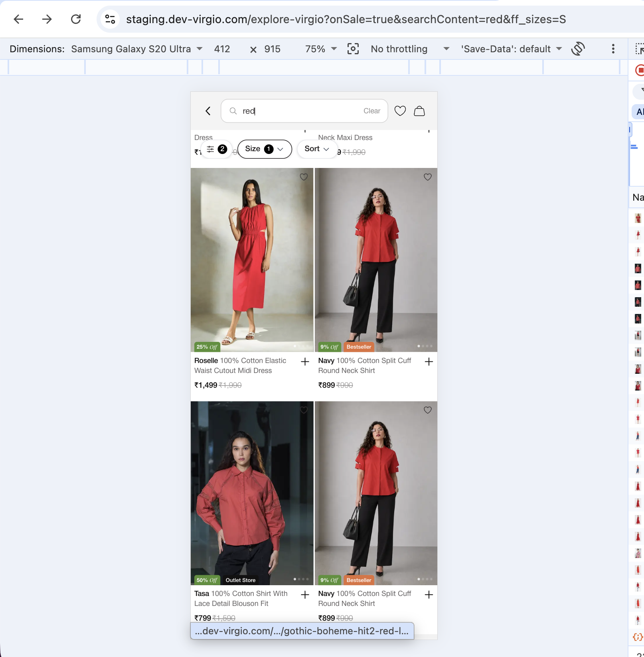Open the Sort dropdown

(x=317, y=149)
